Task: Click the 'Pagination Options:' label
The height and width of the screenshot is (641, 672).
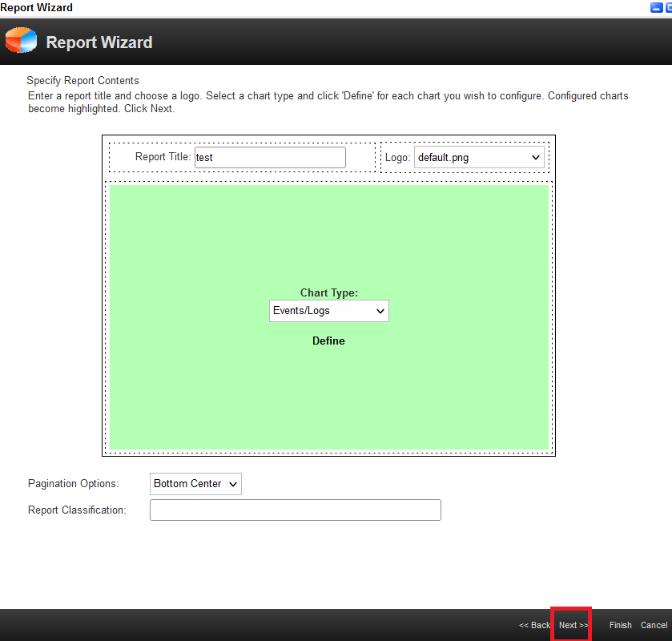Action: pyautogui.click(x=73, y=484)
